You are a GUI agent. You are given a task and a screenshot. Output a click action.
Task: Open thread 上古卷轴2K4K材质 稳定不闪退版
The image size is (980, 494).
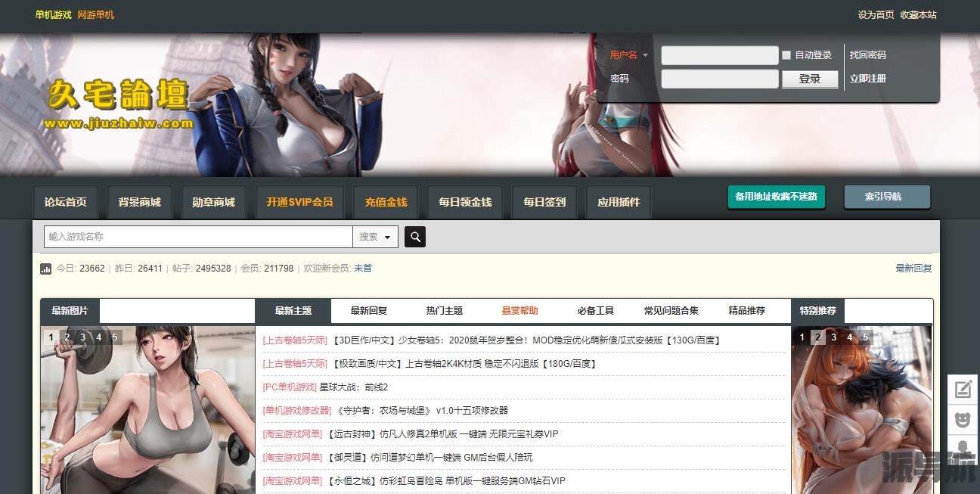pos(464,364)
